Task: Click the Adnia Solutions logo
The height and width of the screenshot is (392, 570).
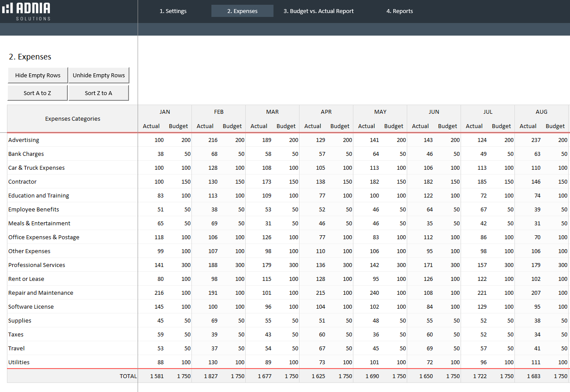Action: pyautogui.click(x=26, y=11)
